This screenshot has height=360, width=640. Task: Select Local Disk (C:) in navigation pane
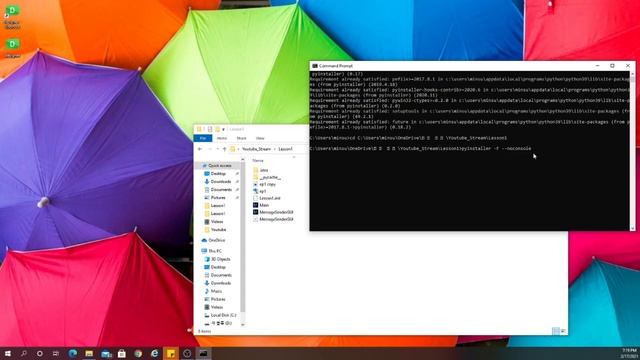pos(223,315)
